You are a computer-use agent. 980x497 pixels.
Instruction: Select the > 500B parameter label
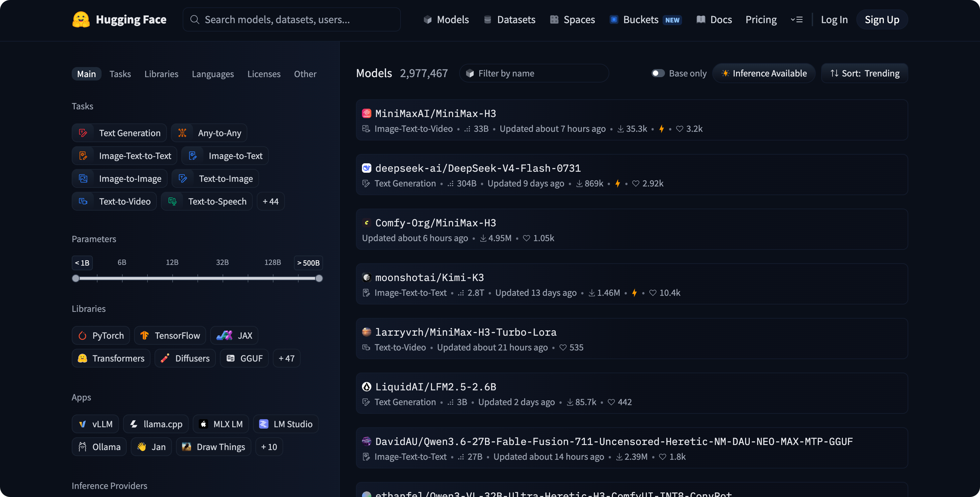pos(309,263)
